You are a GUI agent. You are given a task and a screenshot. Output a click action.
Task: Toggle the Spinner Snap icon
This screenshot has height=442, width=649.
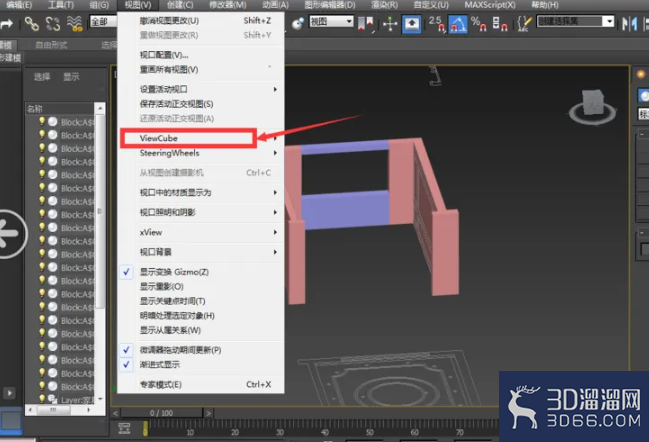click(x=500, y=24)
